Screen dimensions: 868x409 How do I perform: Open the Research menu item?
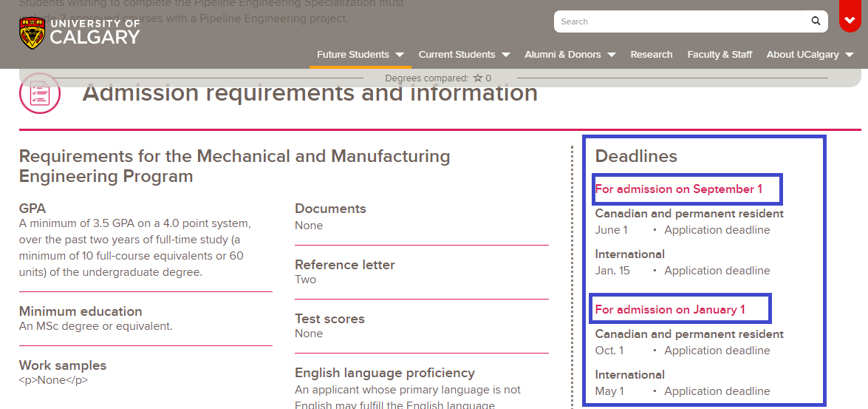point(651,55)
